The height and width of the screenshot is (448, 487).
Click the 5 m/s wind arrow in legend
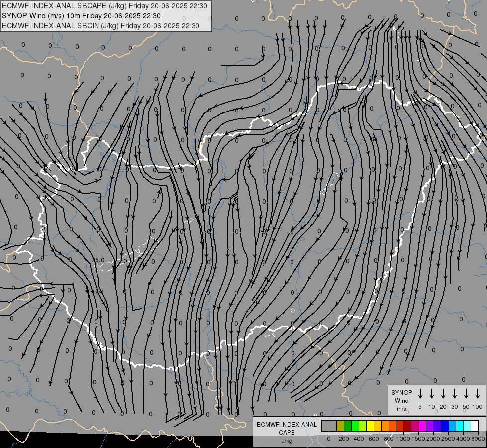pos(420,394)
